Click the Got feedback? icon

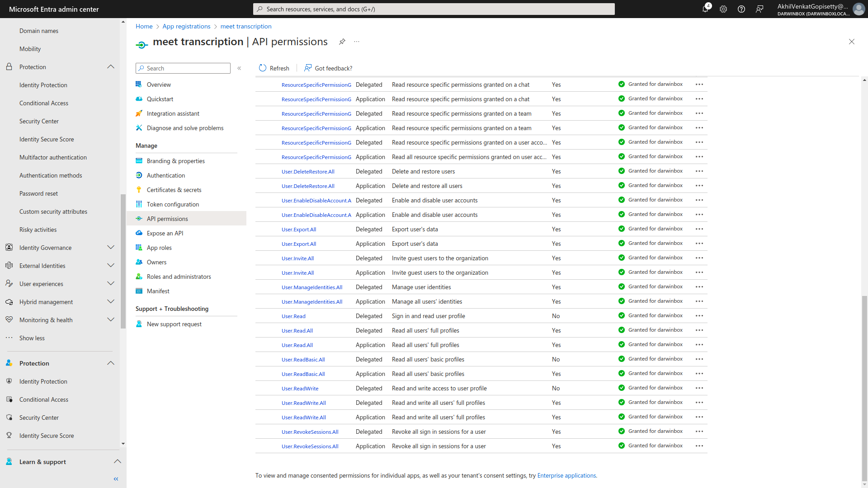click(307, 67)
